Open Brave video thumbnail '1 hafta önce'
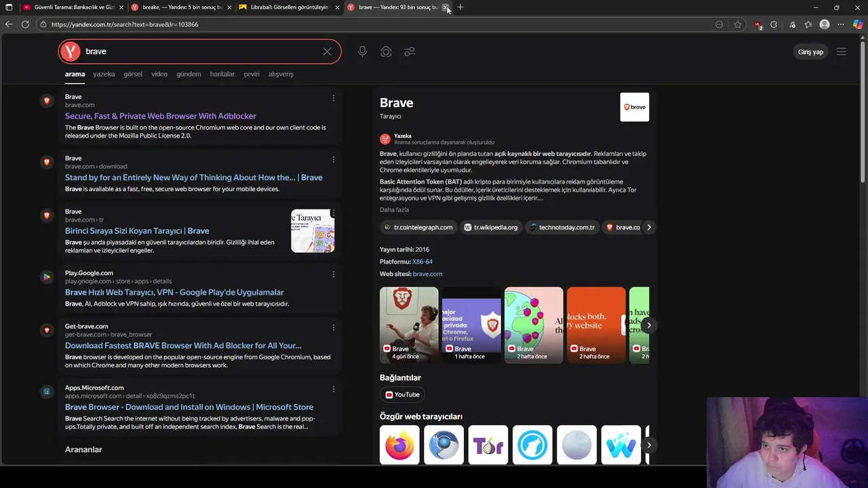 tap(471, 325)
